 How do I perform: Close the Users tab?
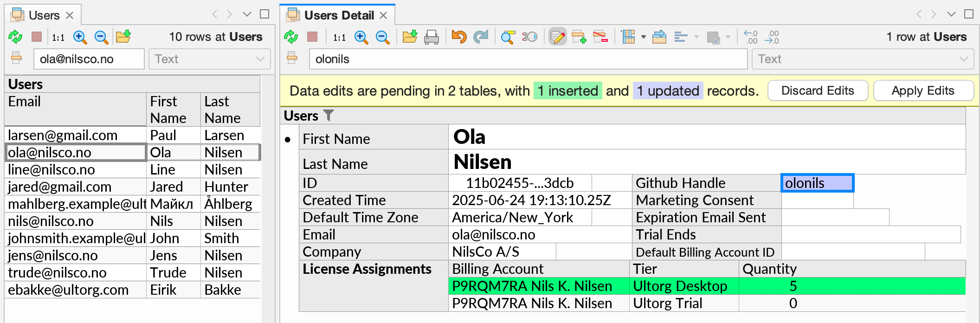[x=70, y=15]
